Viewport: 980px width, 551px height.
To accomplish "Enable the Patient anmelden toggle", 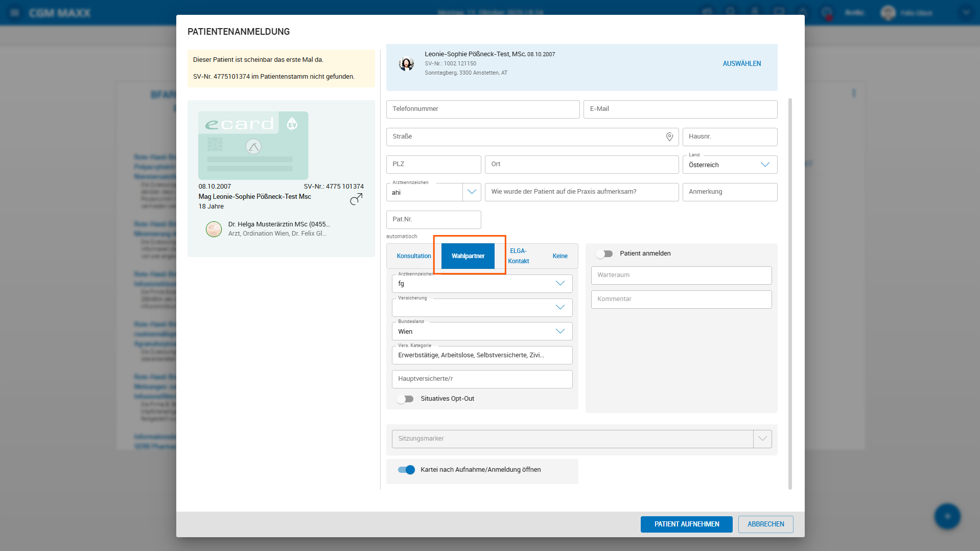I will (604, 254).
